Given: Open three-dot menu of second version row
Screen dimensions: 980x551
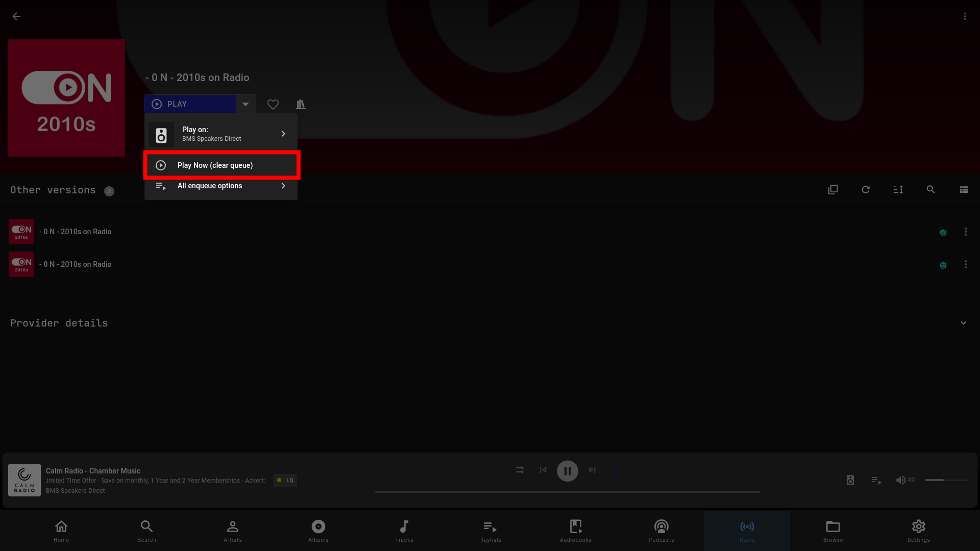Looking at the screenshot, I should coord(965,264).
